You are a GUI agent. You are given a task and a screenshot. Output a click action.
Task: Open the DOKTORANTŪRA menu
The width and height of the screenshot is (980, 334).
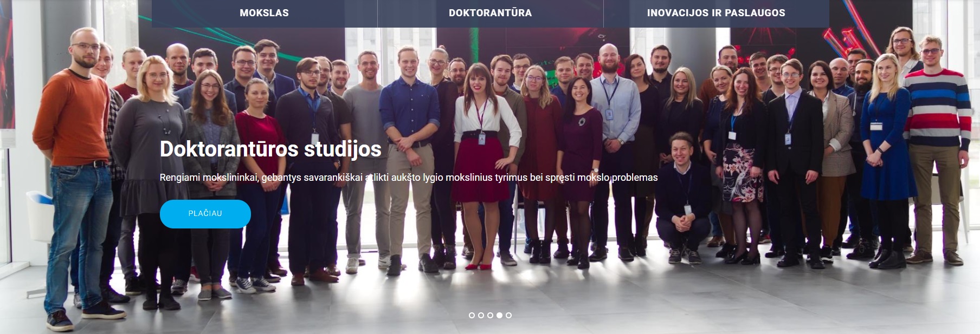[x=491, y=13]
